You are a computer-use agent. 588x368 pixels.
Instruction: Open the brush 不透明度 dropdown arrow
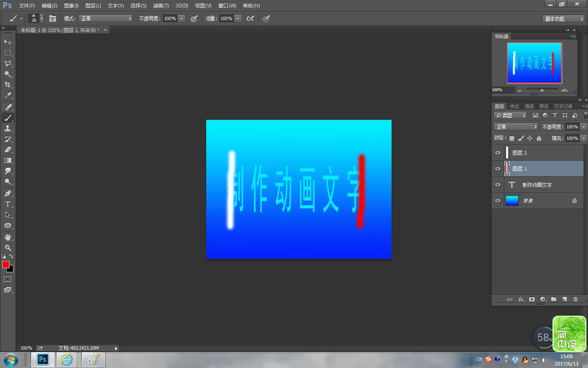[182, 18]
